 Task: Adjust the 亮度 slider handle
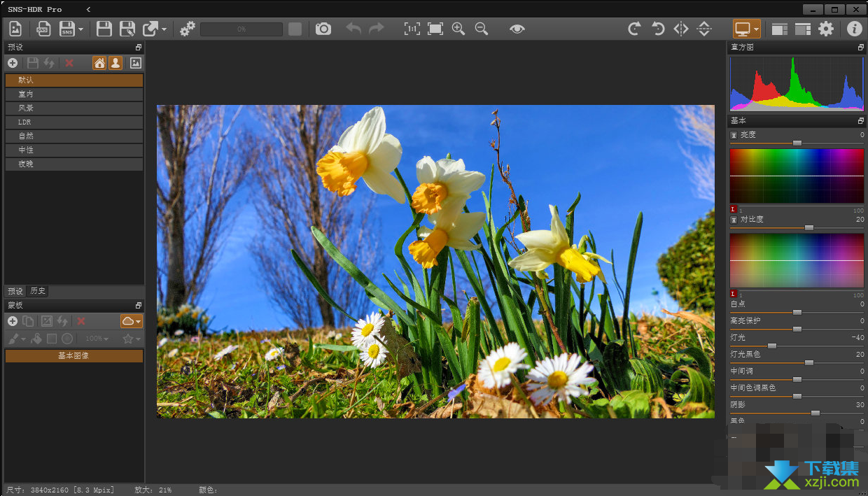pyautogui.click(x=797, y=143)
